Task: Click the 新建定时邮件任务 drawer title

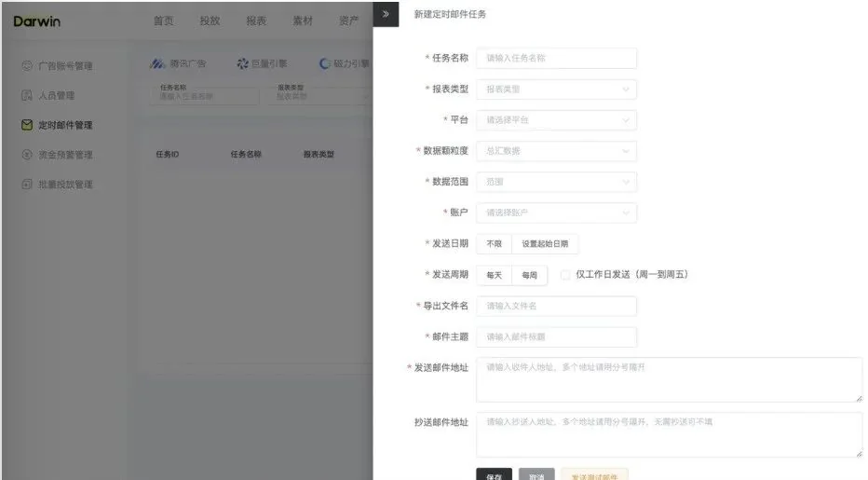Action: (x=450, y=14)
